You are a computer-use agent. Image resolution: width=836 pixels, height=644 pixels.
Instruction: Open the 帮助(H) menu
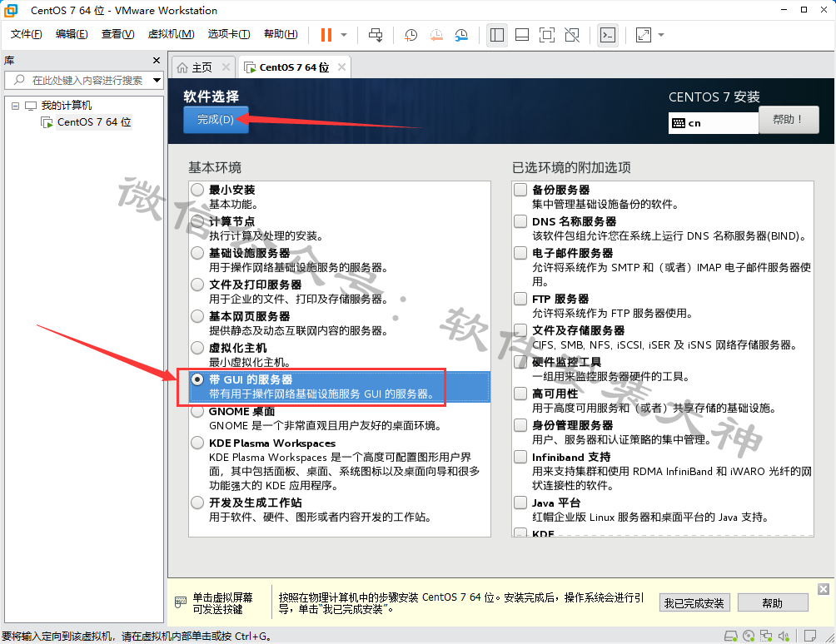281,34
